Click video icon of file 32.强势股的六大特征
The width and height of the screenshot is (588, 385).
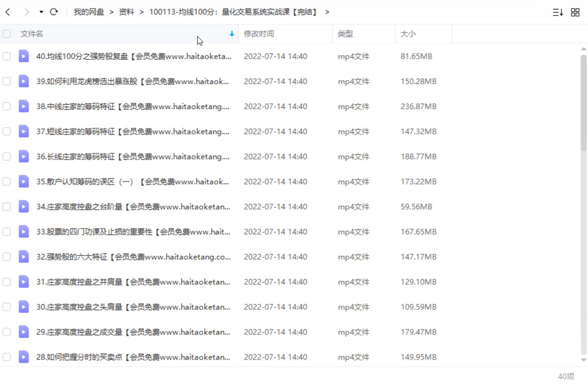pos(24,257)
